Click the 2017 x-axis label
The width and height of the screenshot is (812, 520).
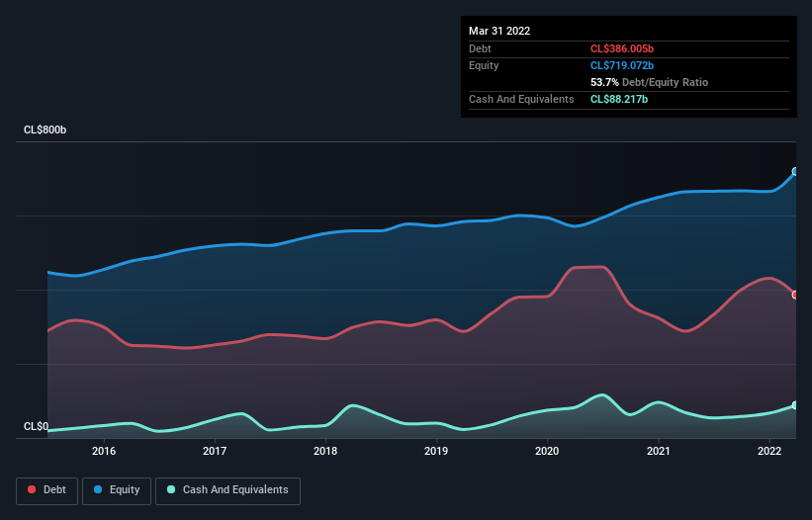click(x=215, y=451)
